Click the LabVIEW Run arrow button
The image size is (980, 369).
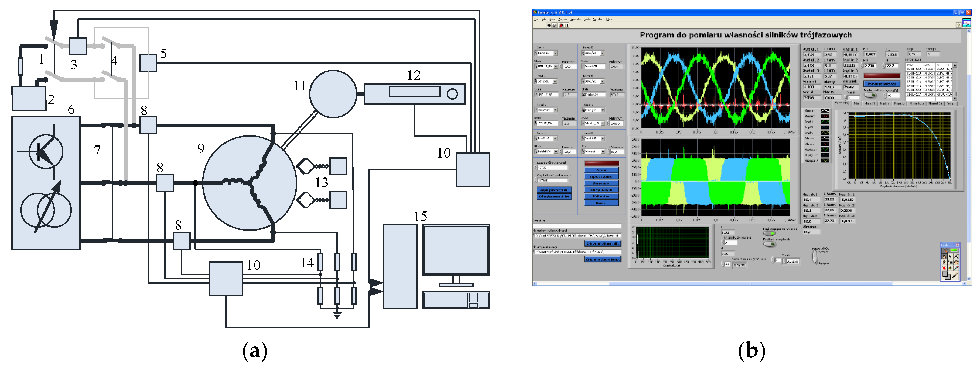coord(549,26)
